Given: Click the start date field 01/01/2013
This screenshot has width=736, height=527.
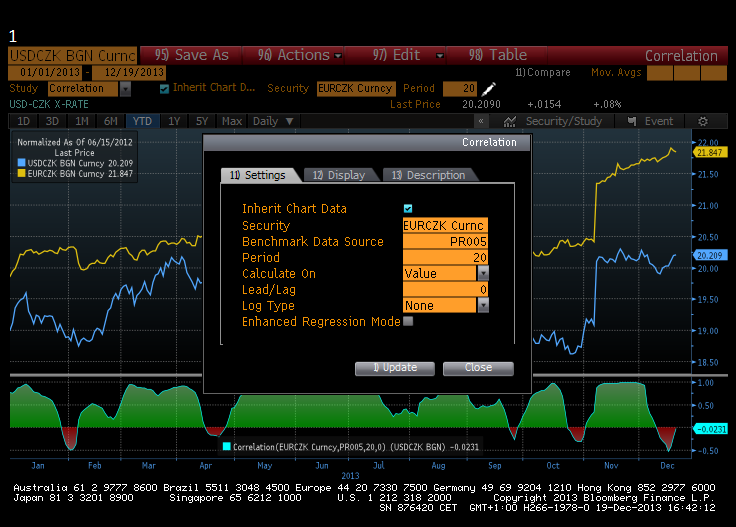Looking at the screenshot, I should (x=45, y=73).
